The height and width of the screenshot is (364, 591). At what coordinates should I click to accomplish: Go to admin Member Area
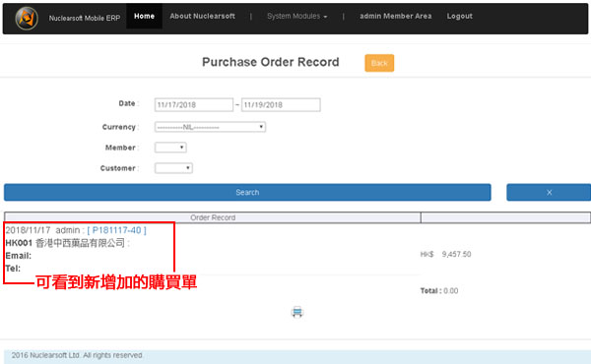(x=395, y=16)
